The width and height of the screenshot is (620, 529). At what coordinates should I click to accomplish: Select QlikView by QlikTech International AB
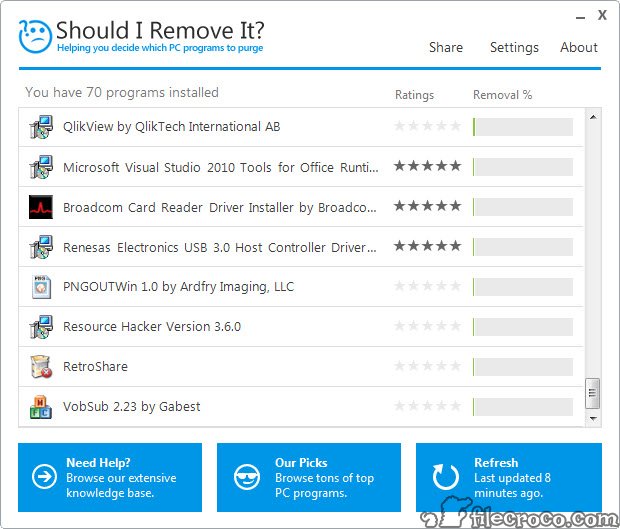click(x=301, y=127)
